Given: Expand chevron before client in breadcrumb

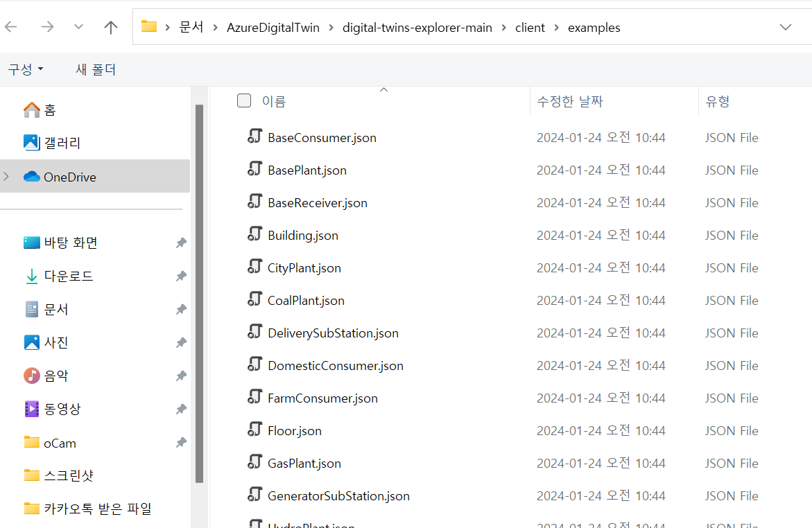Looking at the screenshot, I should coord(504,28).
